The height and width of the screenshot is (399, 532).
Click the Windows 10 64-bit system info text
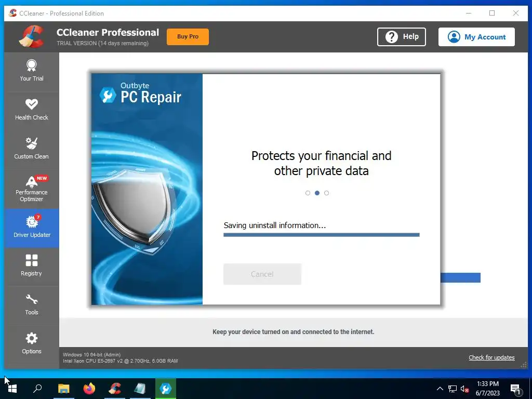coord(91,354)
